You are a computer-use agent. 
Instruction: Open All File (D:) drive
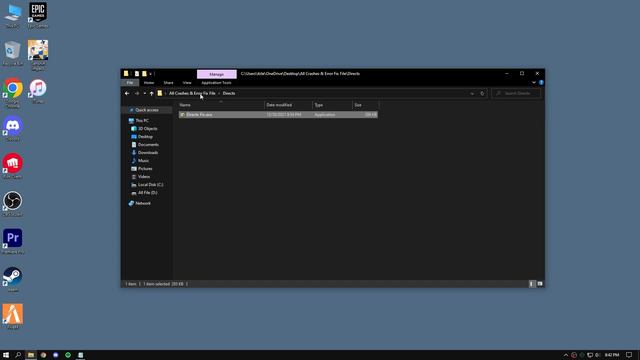(147, 193)
